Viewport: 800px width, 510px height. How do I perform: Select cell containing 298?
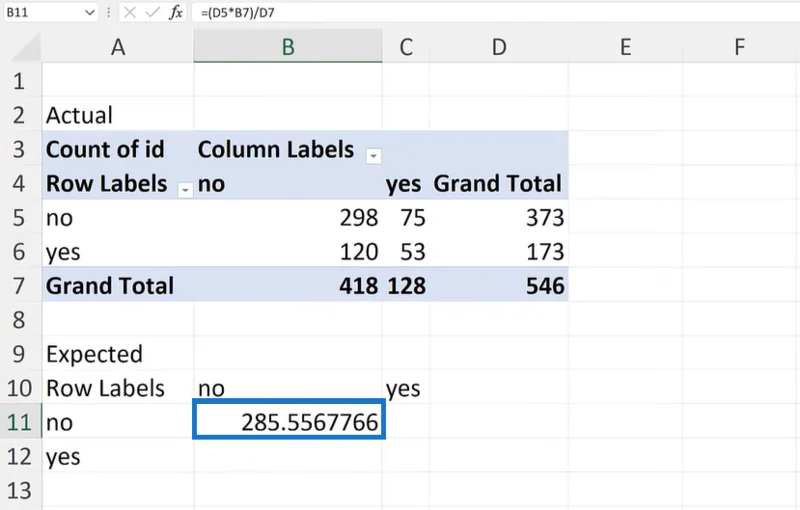(288, 218)
